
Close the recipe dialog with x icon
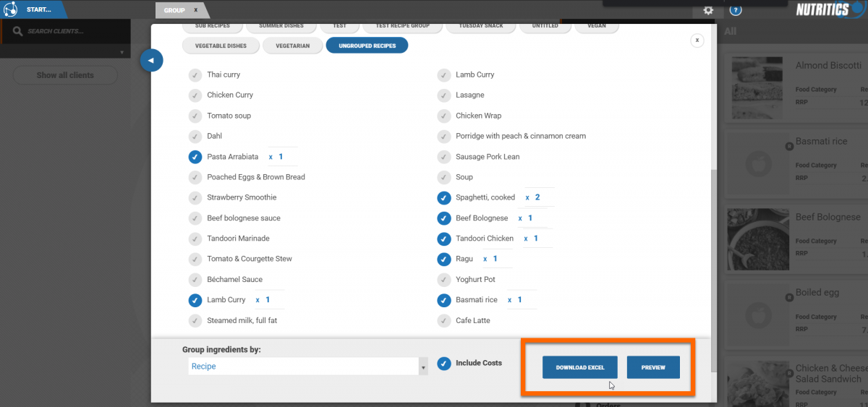tap(697, 40)
